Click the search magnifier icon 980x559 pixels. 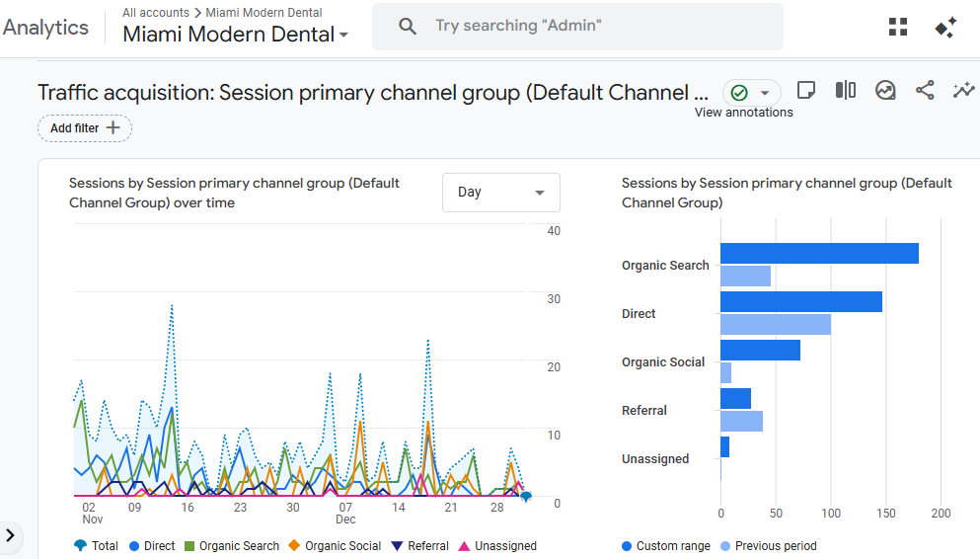click(x=408, y=27)
